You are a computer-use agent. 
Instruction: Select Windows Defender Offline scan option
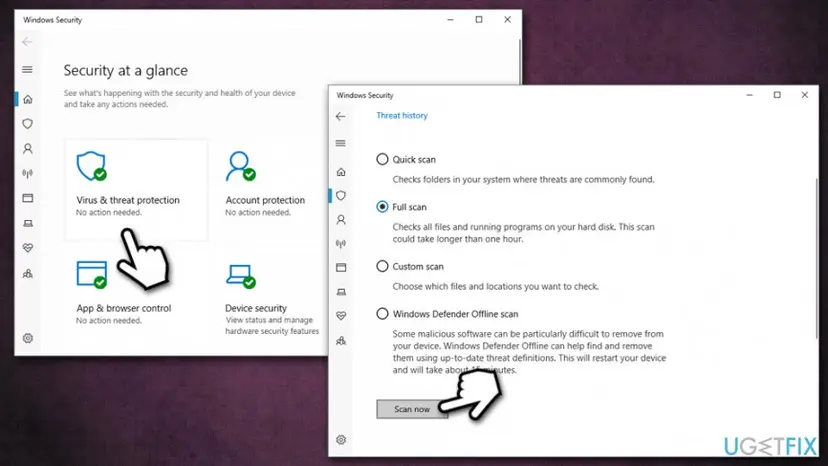[382, 314]
